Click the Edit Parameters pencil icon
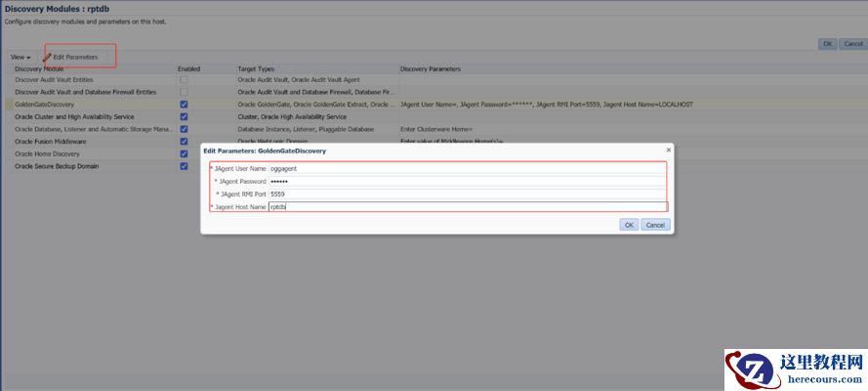The image size is (868, 391). 48,57
